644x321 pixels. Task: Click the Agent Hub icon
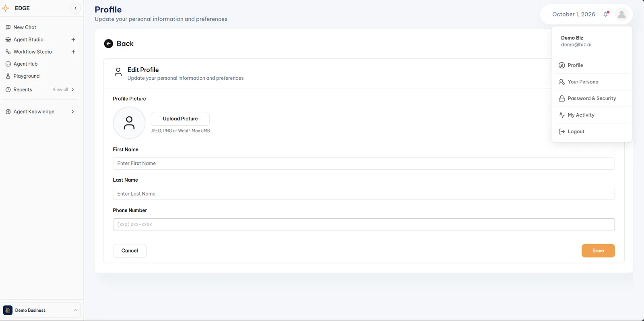tap(8, 64)
